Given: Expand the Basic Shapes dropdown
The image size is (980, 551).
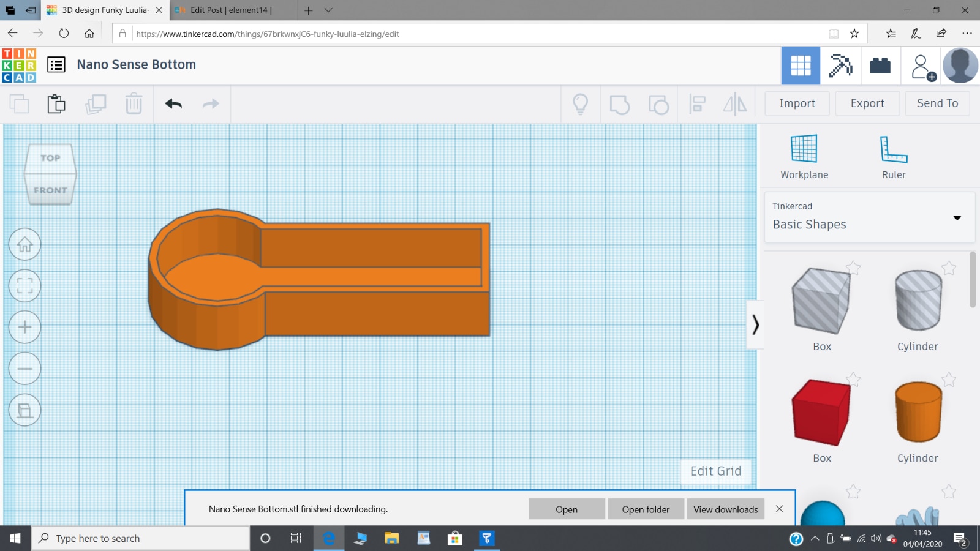Looking at the screenshot, I should (x=957, y=218).
